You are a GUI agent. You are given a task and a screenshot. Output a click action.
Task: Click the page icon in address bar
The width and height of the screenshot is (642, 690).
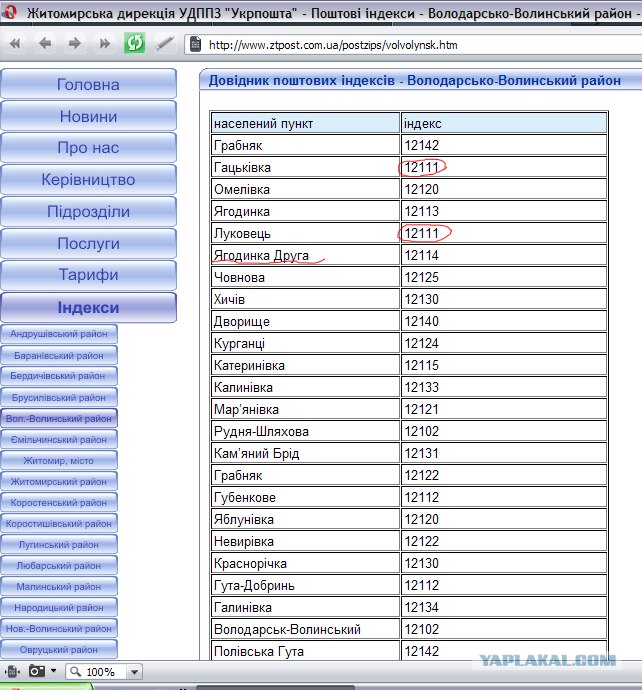click(195, 44)
